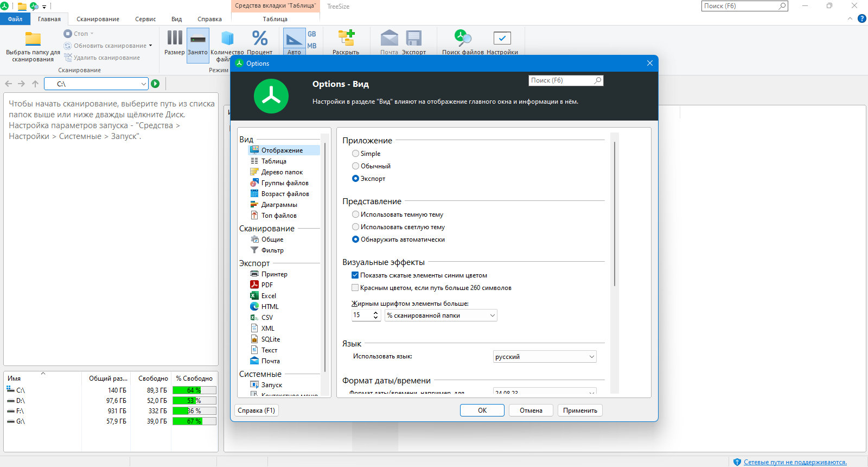Open the language dropdown showing русский
Image resolution: width=868 pixels, height=467 pixels.
pyautogui.click(x=545, y=357)
